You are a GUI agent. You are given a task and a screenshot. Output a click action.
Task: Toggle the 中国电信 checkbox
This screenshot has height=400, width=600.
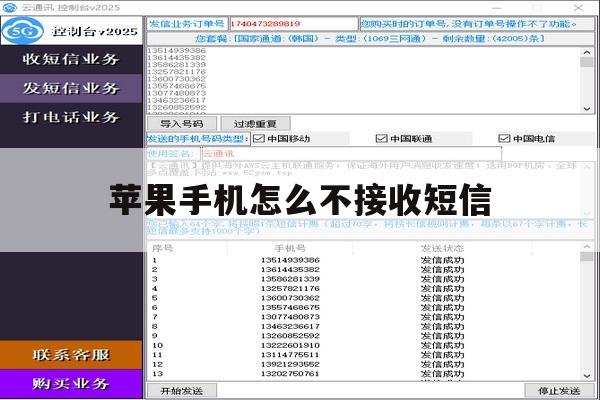(x=504, y=139)
